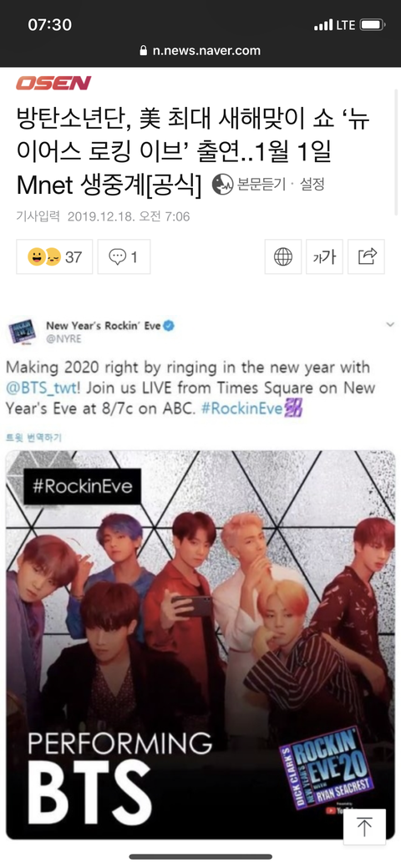Screen dimensions: 401x868
Task: Tap the share article icon
Action: (366, 256)
